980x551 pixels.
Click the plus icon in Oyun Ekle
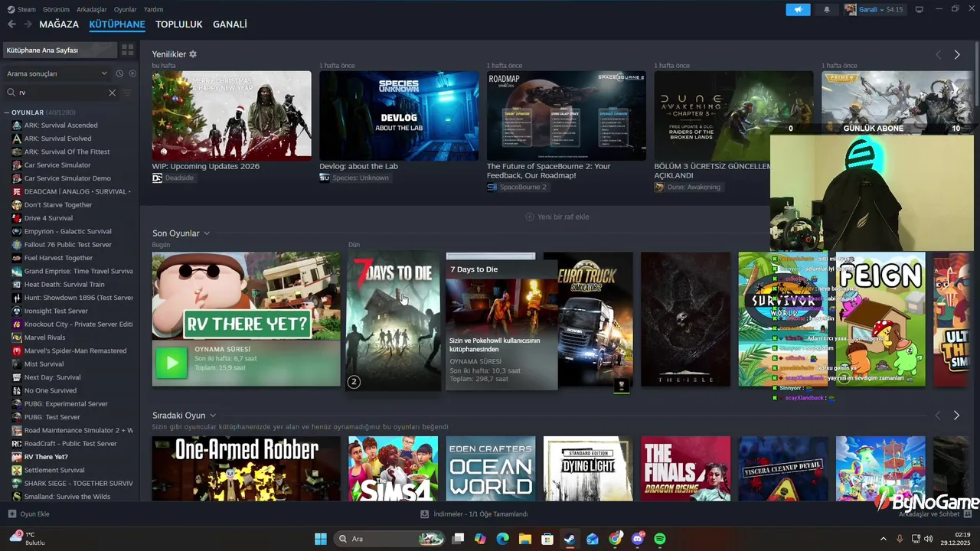pos(11,514)
